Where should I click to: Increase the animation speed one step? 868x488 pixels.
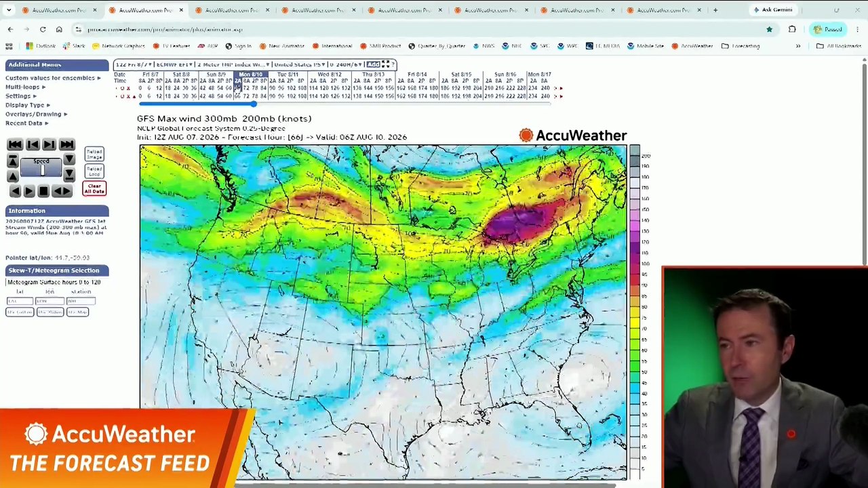click(x=12, y=176)
